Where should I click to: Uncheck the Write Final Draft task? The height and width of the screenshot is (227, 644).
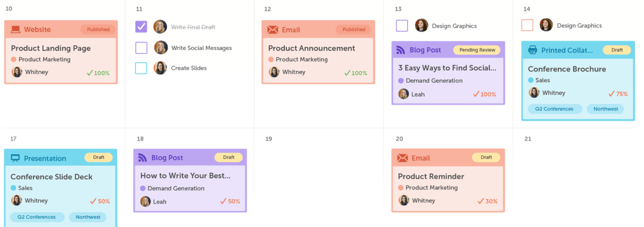[141, 27]
